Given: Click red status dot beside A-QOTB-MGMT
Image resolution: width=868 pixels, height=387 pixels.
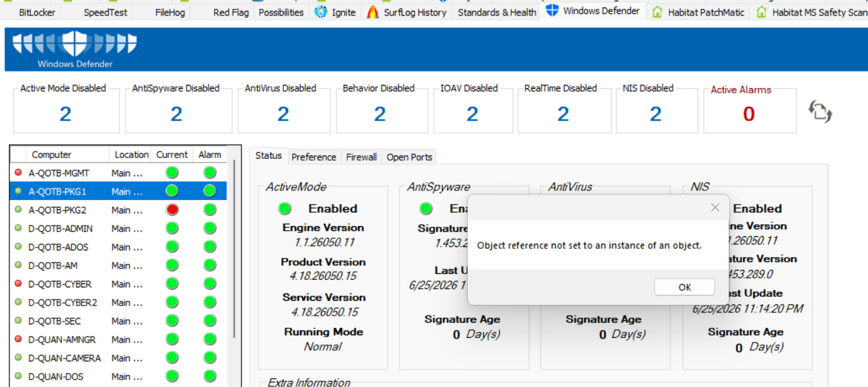Looking at the screenshot, I should 18,173.
